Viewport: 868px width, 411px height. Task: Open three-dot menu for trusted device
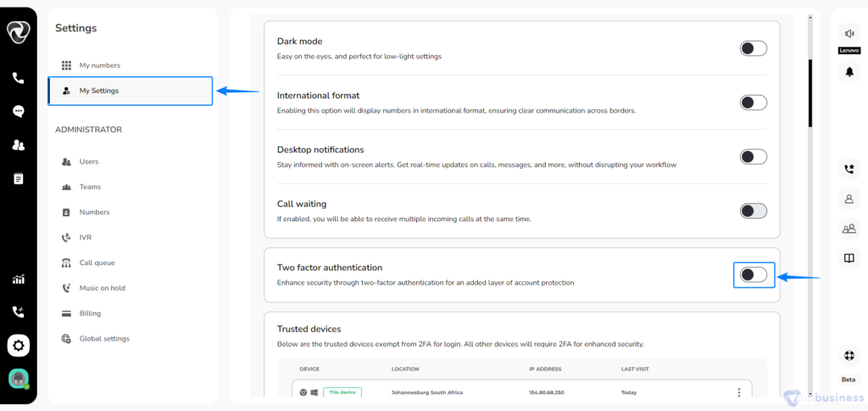739,392
